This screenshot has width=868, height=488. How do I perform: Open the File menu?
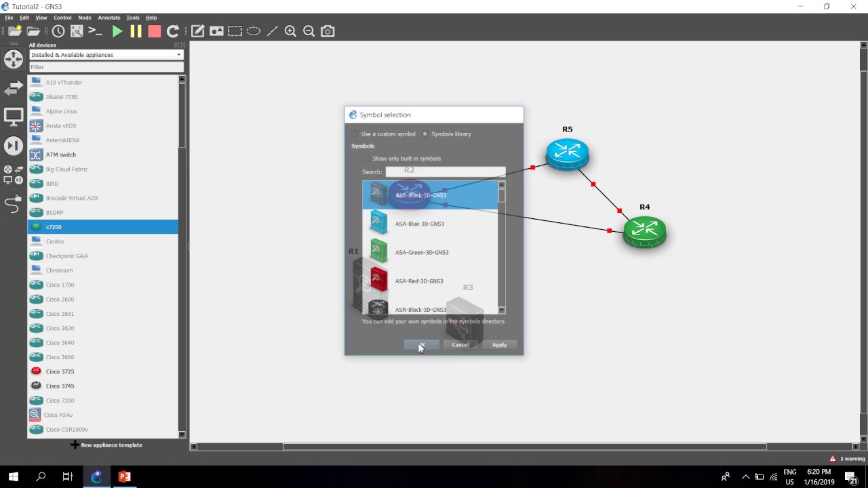pos(9,18)
